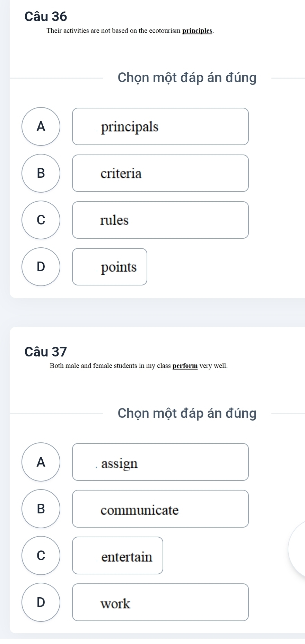
Task: Select the "entertain" answer box
Action: coord(117,555)
